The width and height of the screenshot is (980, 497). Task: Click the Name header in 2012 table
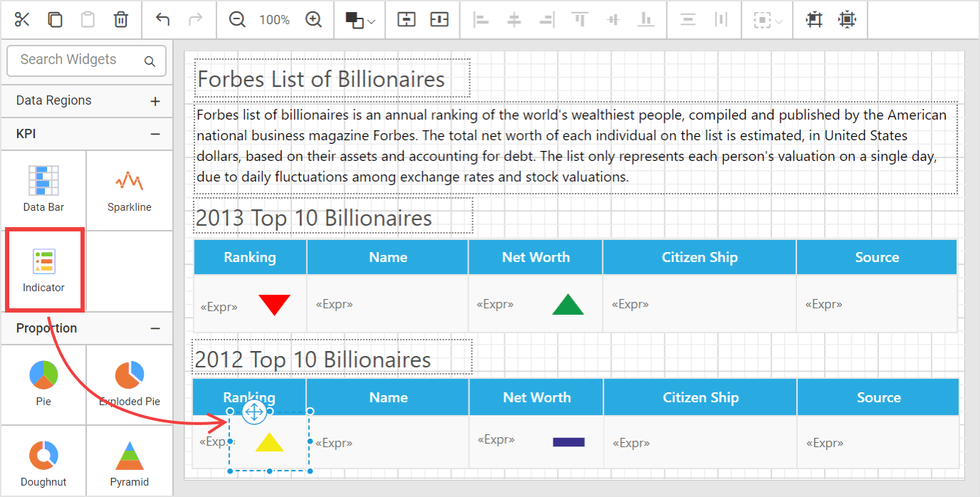[x=388, y=397]
